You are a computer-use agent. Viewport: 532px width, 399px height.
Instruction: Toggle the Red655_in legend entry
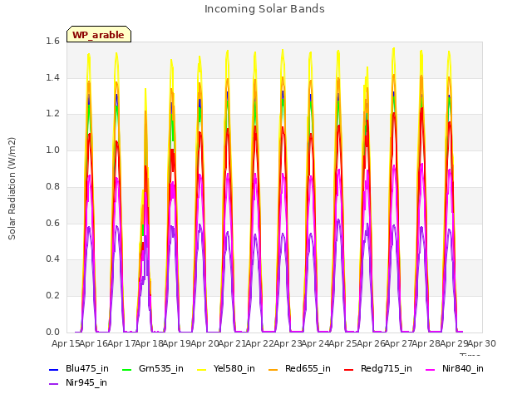click(299, 369)
